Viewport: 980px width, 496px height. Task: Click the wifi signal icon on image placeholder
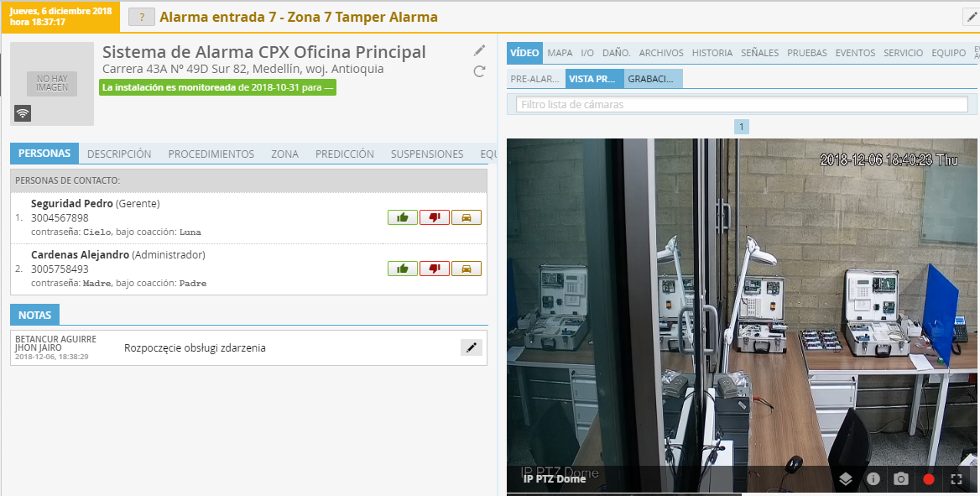23,113
